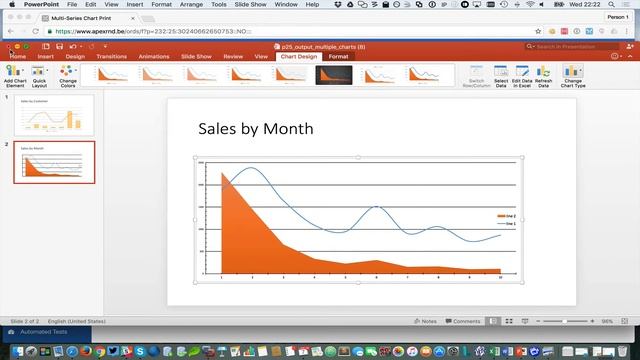This screenshot has width=640, height=360.
Task: Collapse the ribbon with the chevron
Action: pos(630,56)
